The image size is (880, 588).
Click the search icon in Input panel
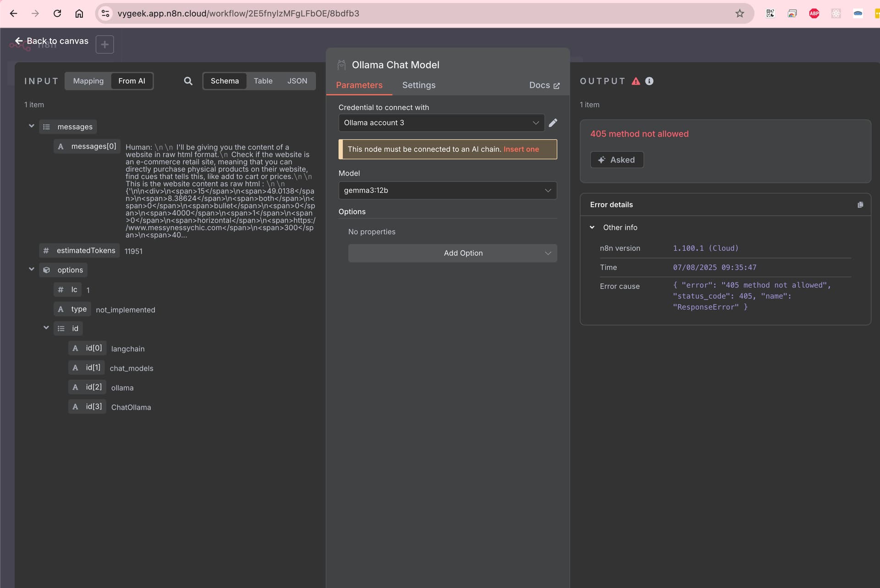(188, 81)
